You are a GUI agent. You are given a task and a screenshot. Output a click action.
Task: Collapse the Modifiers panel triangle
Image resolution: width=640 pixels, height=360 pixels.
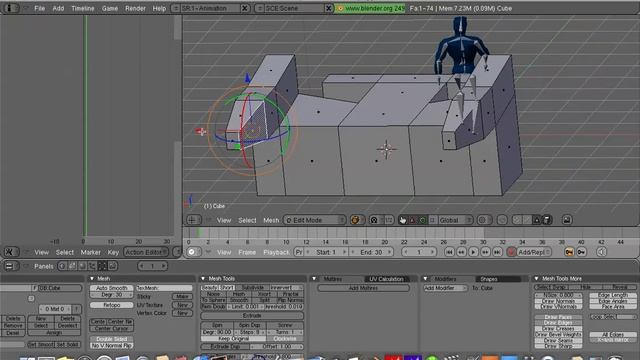pos(425,279)
